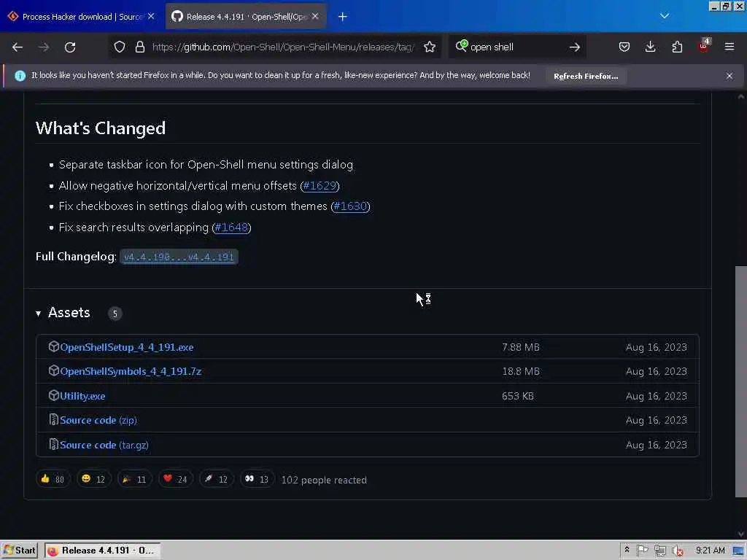Open issue link #1648

[231, 227]
